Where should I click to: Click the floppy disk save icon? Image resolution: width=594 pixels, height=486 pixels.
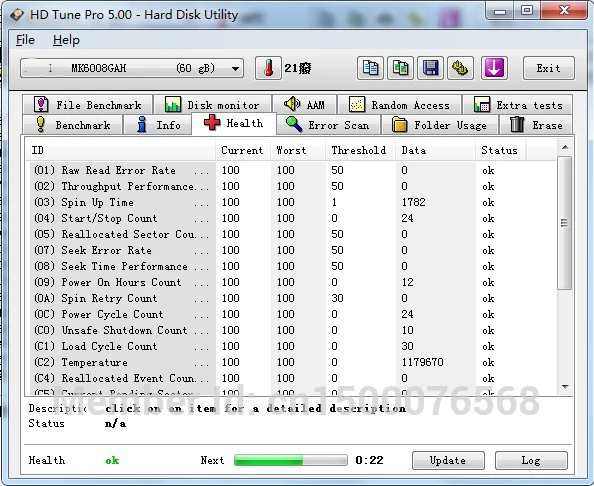[430, 68]
